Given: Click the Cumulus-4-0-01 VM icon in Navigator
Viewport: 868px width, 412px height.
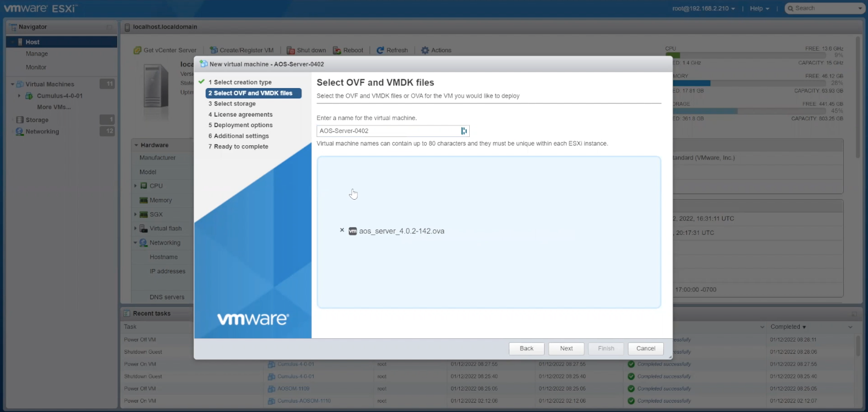Looking at the screenshot, I should [x=29, y=96].
